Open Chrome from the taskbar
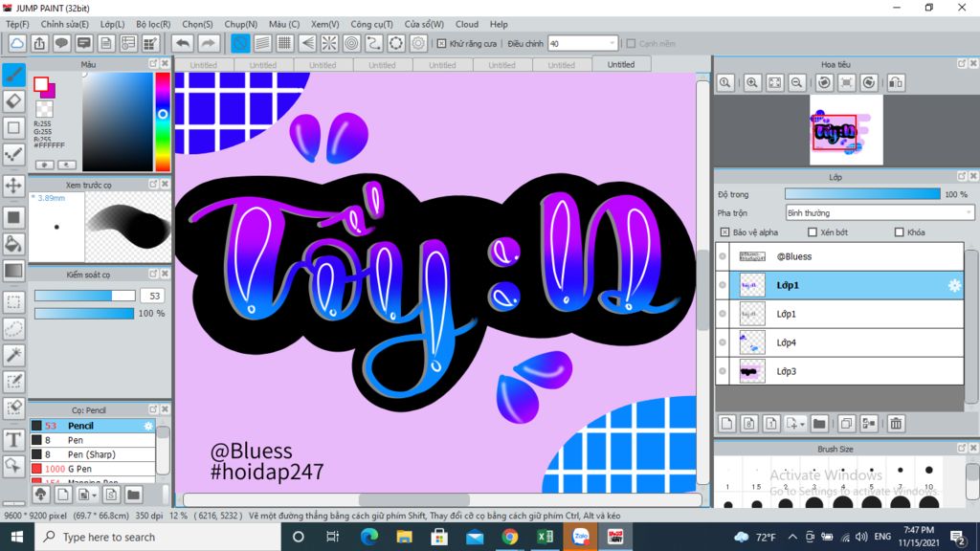Image resolution: width=980 pixels, height=551 pixels. click(x=509, y=537)
